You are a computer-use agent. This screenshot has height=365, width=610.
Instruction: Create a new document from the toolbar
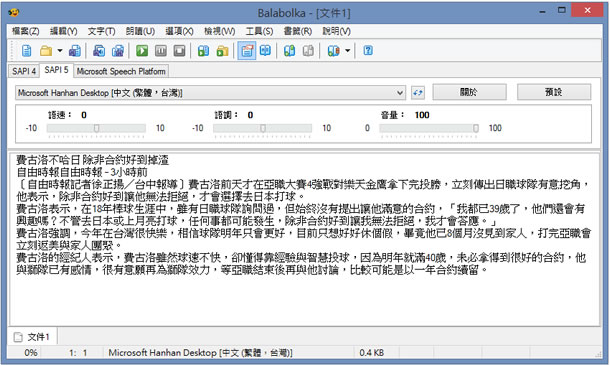26,51
